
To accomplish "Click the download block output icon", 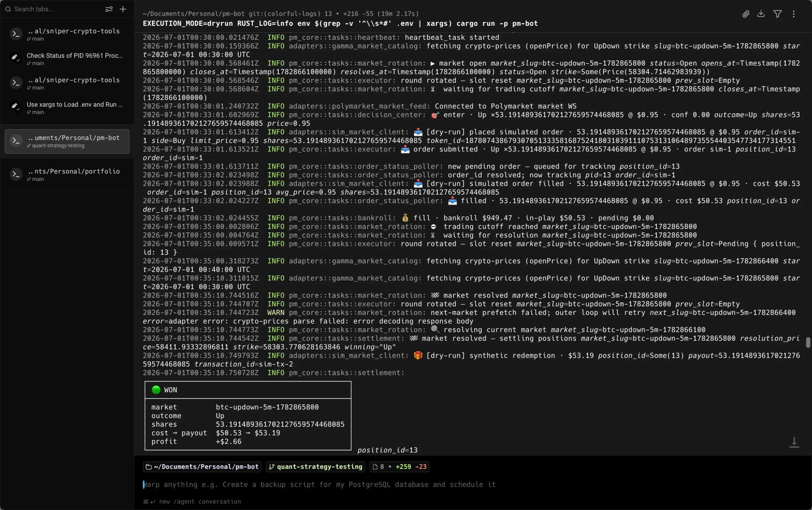I will [x=761, y=14].
